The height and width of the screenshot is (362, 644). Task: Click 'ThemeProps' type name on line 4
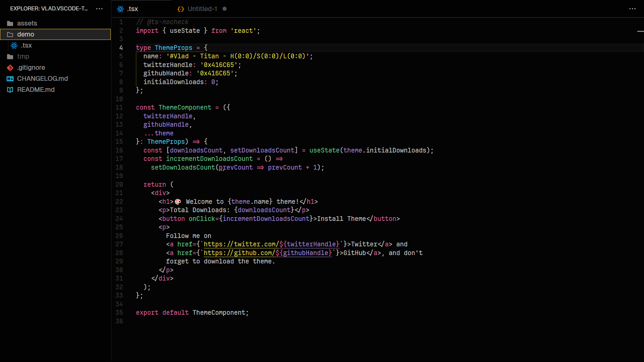(173, 48)
